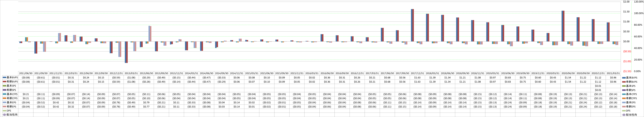Click 希釈BVPS value $0.96 under 2021/03/31
This screenshot has height=117, width=644.
[613, 82]
